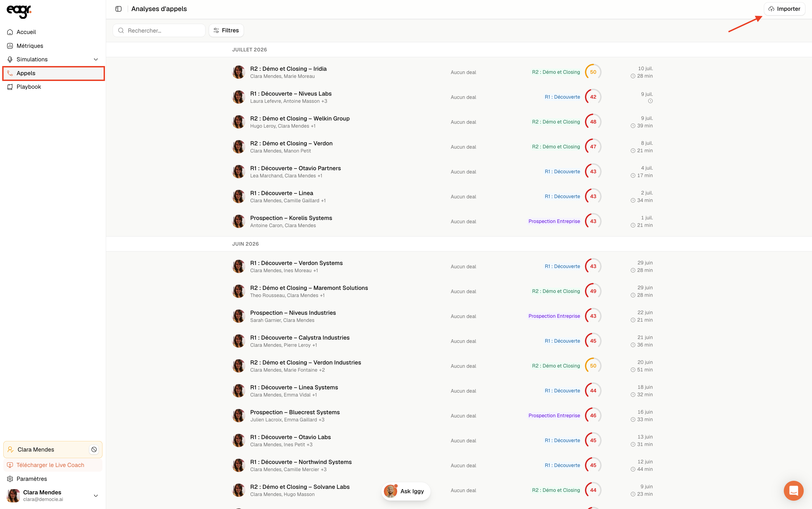Screen dimensions: 812x509
Task: Open the orange chat support widget
Action: point(793,490)
